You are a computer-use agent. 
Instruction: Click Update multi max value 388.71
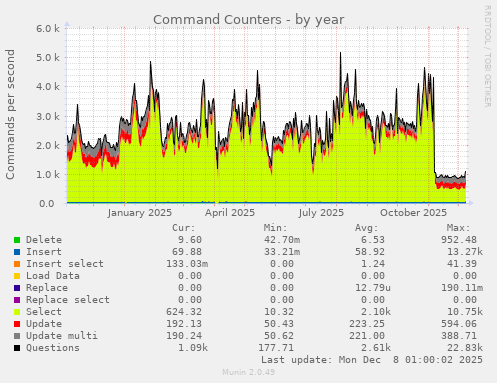[459, 336]
